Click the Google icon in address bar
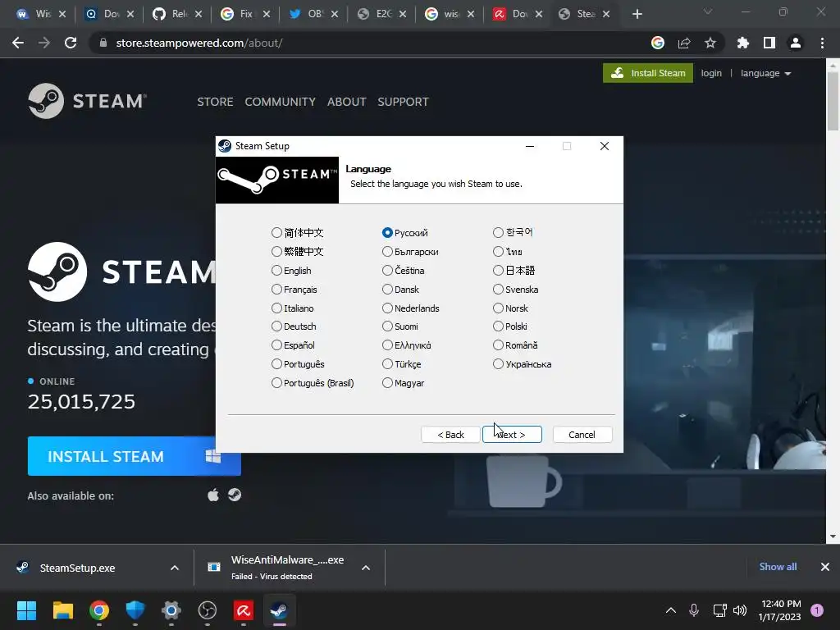This screenshot has height=630, width=840. [658, 43]
